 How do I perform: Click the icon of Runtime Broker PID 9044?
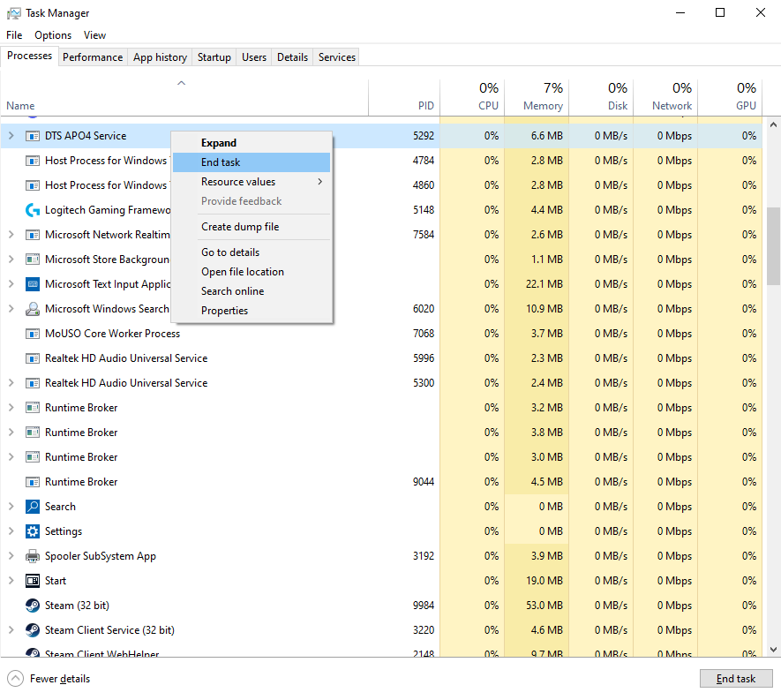coord(33,482)
